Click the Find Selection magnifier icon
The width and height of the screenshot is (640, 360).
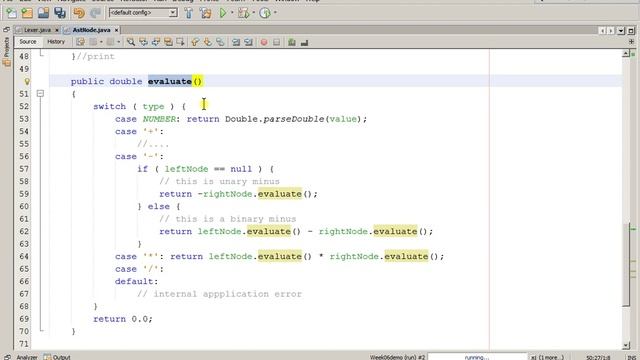131,42
